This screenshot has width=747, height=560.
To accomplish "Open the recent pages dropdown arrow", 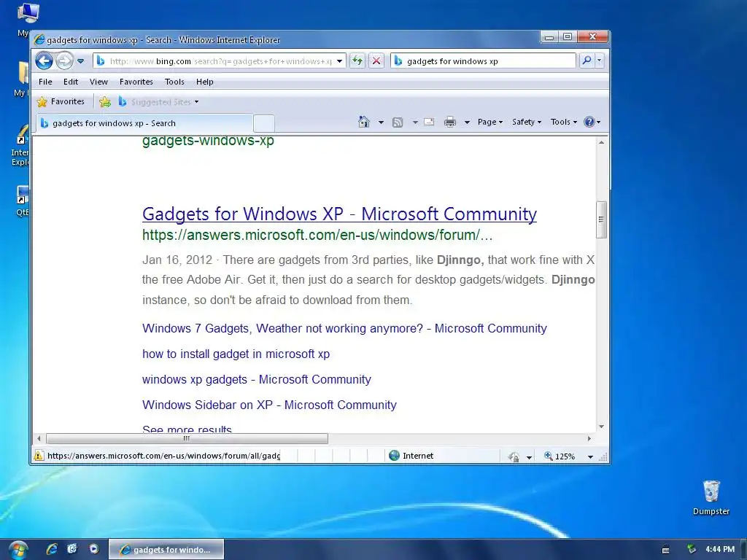I will (x=80, y=61).
